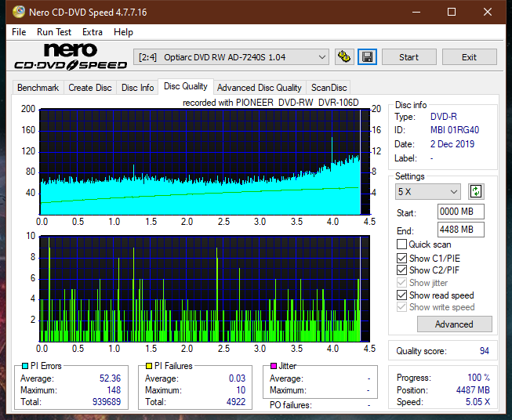Viewport: 512px width, 420px height.
Task: Click the save floppy disk icon
Action: 368,57
